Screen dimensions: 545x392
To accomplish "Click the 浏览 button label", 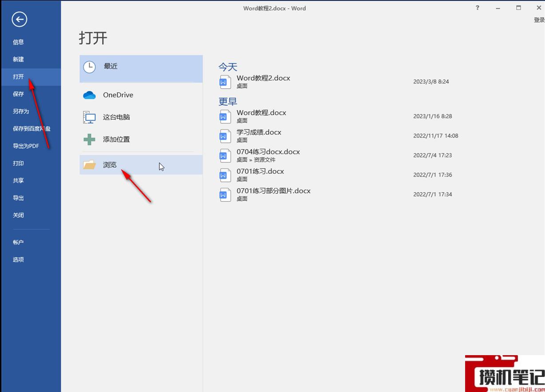I will 110,165.
